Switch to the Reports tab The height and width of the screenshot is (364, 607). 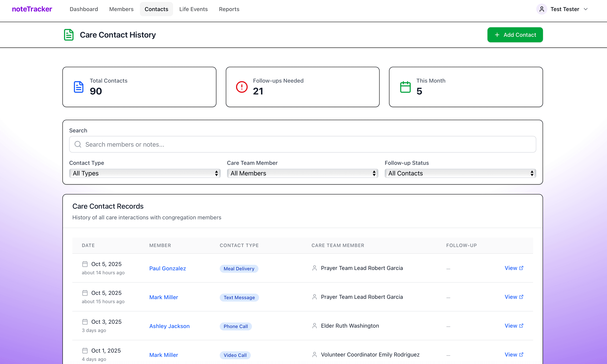(229, 9)
